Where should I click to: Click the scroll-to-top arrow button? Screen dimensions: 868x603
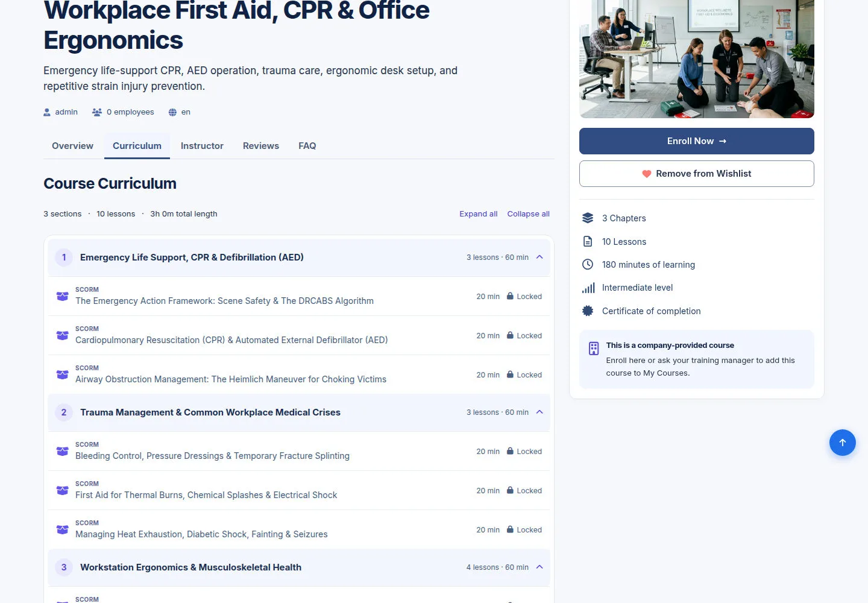(x=843, y=443)
